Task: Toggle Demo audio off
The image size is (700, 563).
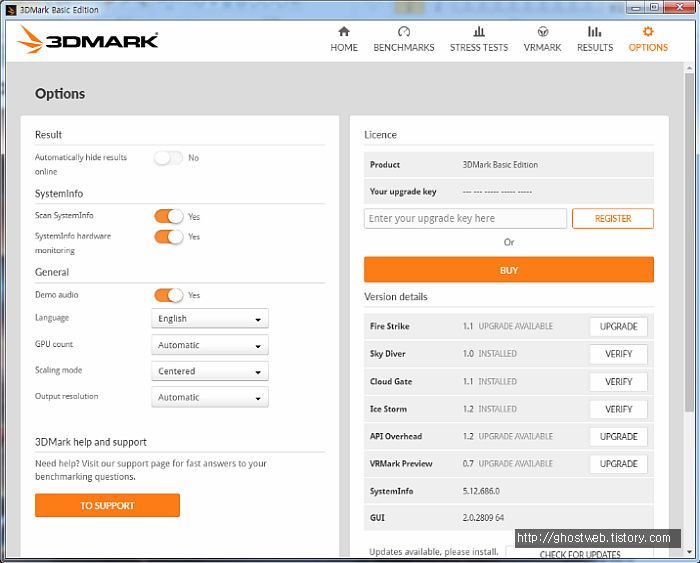Action: click(169, 295)
